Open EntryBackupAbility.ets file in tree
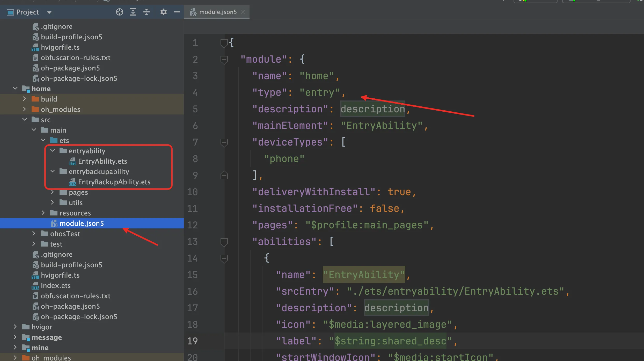The image size is (644, 361). 114,182
